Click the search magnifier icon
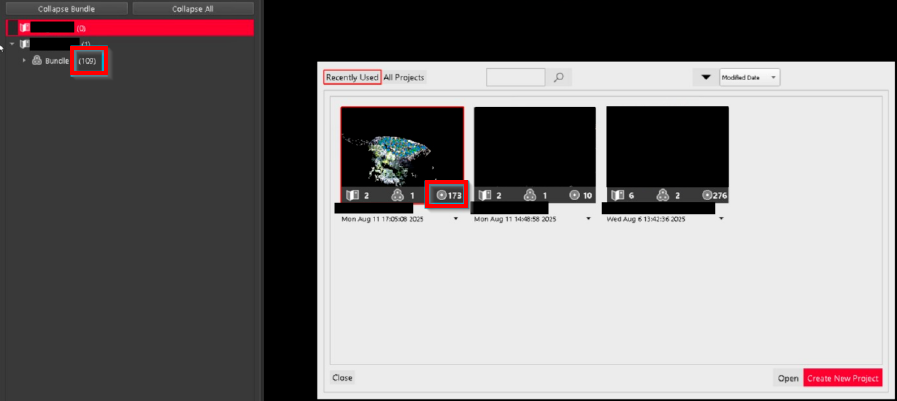Image resolution: width=897 pixels, height=401 pixels. (x=559, y=77)
